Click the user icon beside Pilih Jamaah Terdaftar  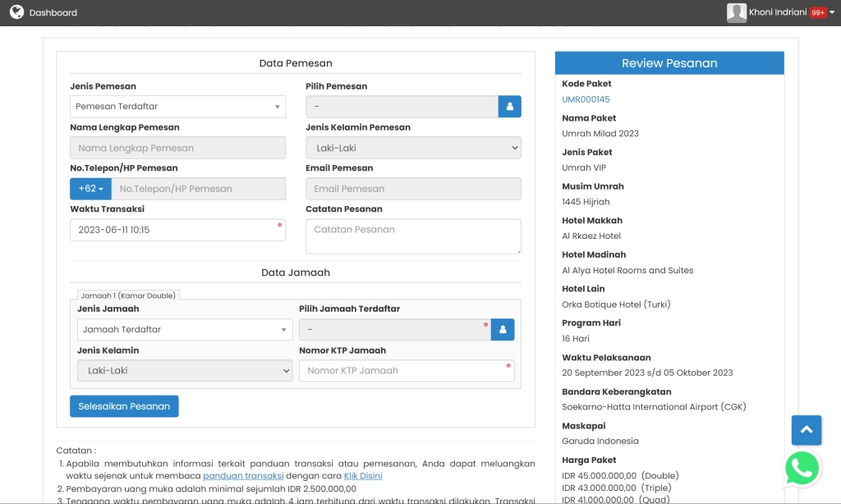click(503, 330)
